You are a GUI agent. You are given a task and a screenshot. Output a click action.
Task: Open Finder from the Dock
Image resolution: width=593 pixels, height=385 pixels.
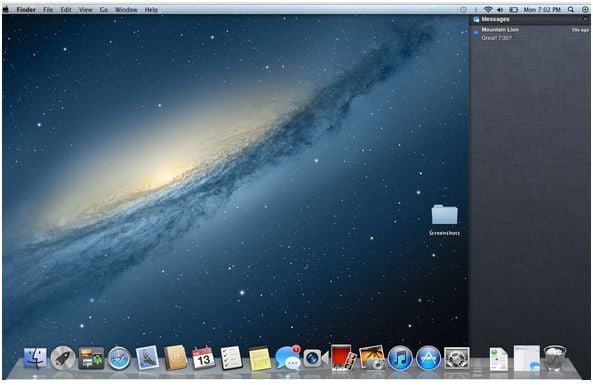[35, 358]
